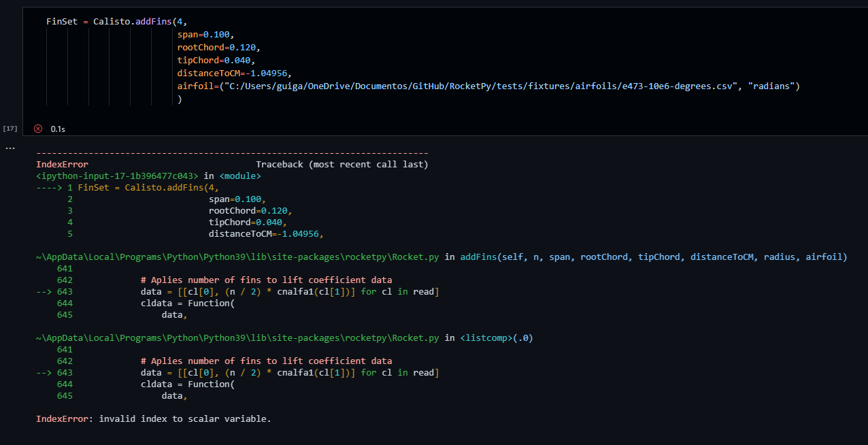Click 'cldata = Function(' line under listcomp traceback

tap(187, 384)
